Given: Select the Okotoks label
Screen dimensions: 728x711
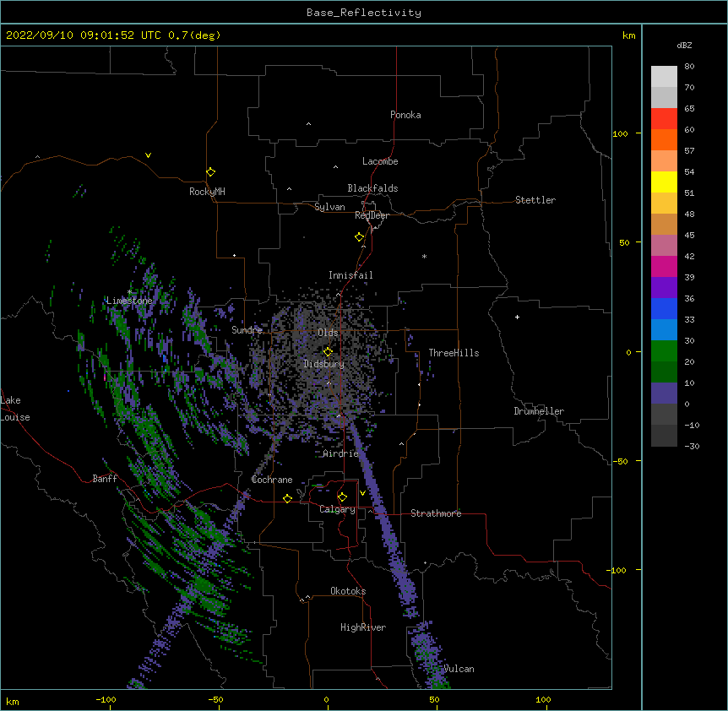Looking at the screenshot, I should [x=348, y=591].
